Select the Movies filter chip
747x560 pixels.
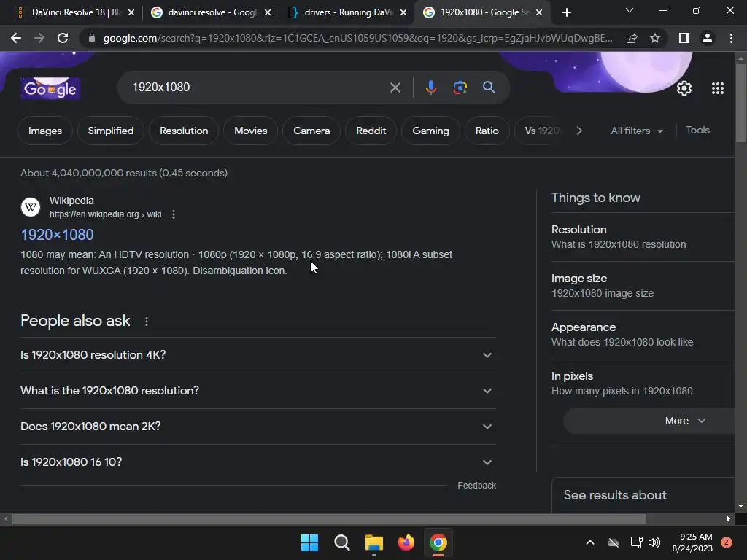click(x=251, y=131)
